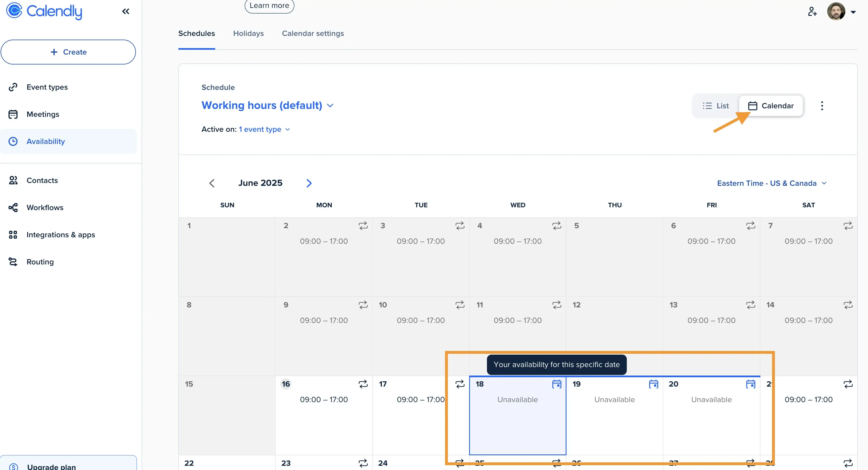Screen dimensions: 868x470
Task: Switch to the Holidays tab
Action: [248, 33]
